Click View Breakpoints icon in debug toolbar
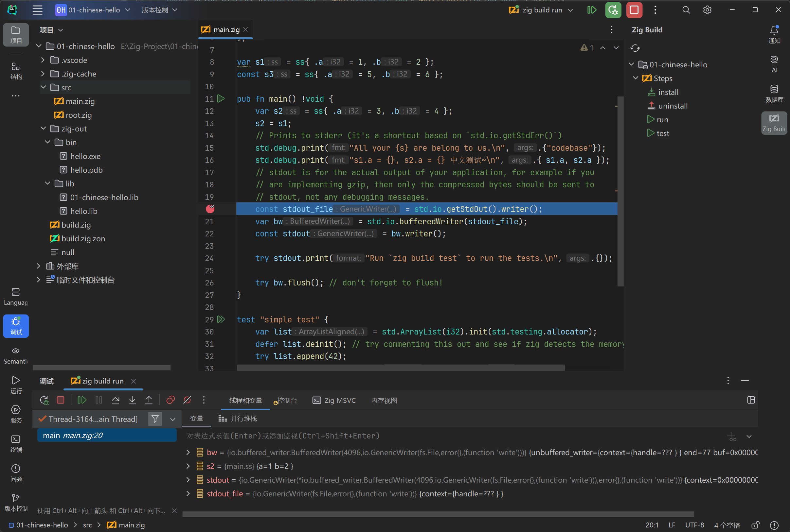Viewport: 790px width, 532px height. 171,400
